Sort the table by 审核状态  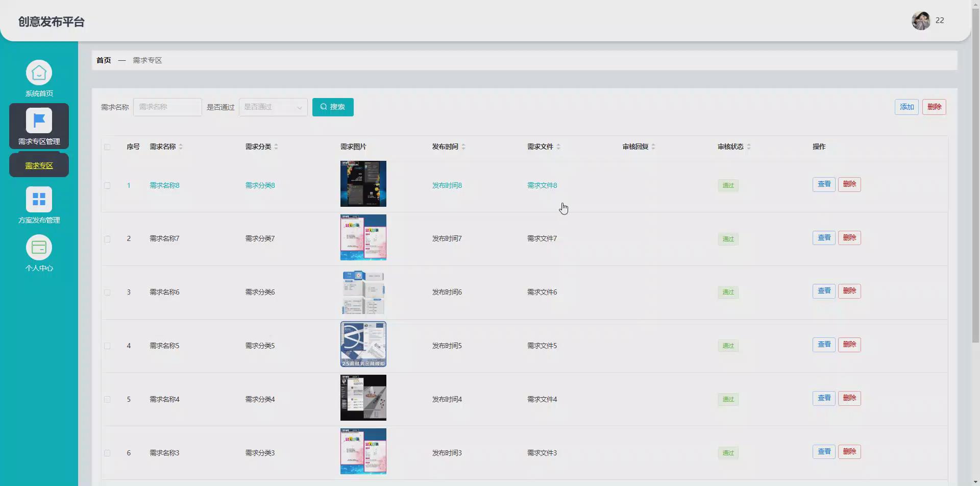click(x=749, y=147)
